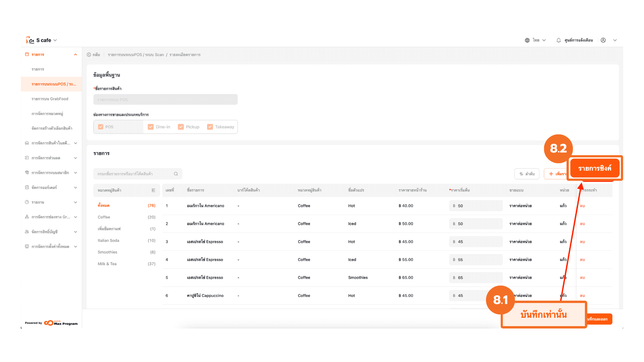The height and width of the screenshot is (362, 644).
Task: Click the notification bell icon
Action: click(558, 40)
